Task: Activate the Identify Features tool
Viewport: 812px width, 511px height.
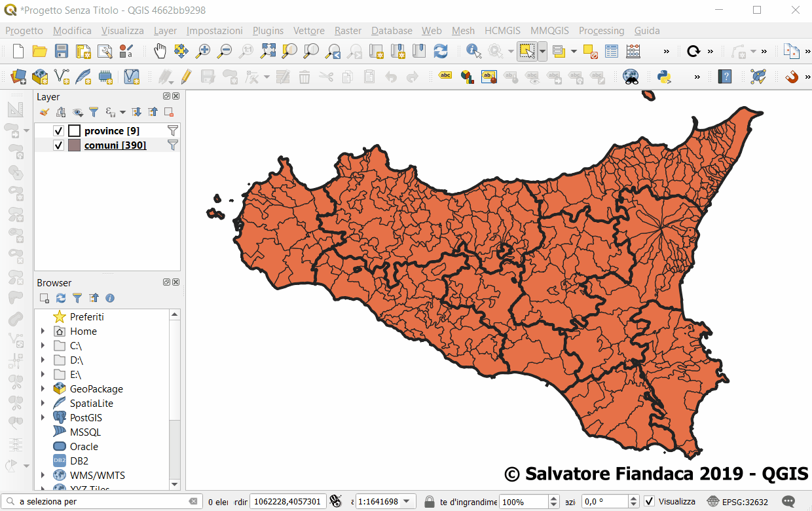Action: pos(473,51)
